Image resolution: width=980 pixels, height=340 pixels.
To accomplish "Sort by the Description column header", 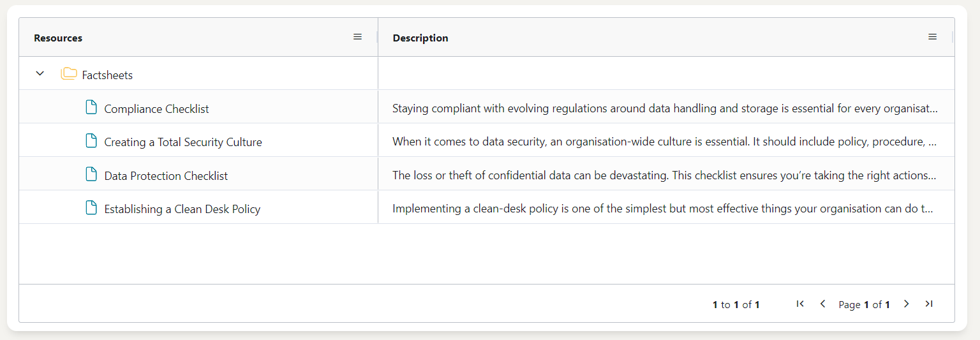I will coord(420,38).
